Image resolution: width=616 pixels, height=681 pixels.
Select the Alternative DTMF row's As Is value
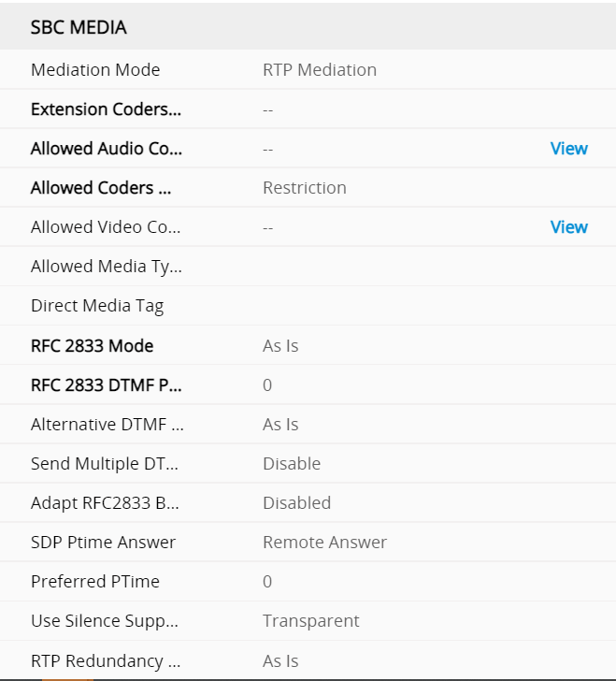coord(280,425)
